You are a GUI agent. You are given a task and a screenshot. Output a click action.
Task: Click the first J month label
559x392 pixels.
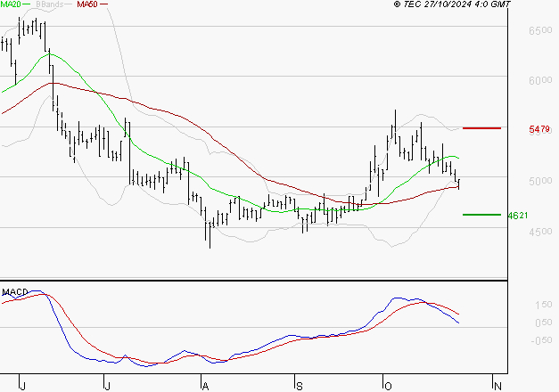(x=22, y=386)
